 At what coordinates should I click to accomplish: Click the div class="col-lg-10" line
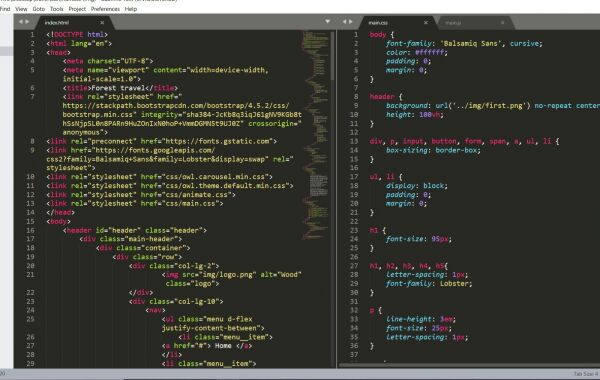point(176,302)
